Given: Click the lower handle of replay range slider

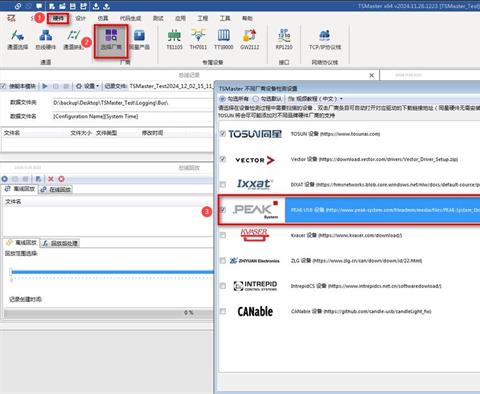Looking at the screenshot, I should point(11,280).
